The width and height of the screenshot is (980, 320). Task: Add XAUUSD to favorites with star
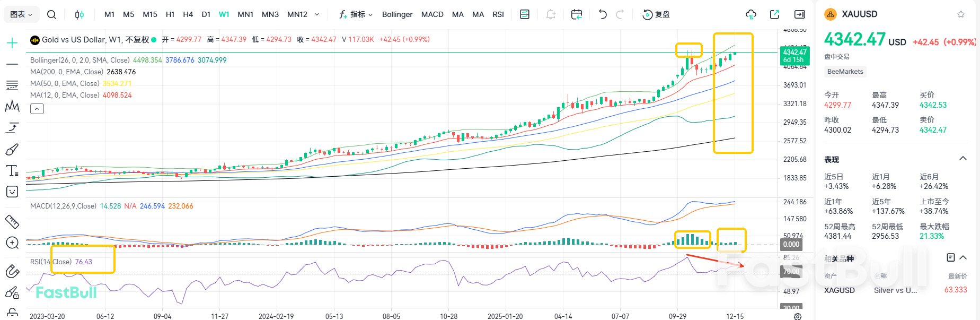(x=961, y=14)
